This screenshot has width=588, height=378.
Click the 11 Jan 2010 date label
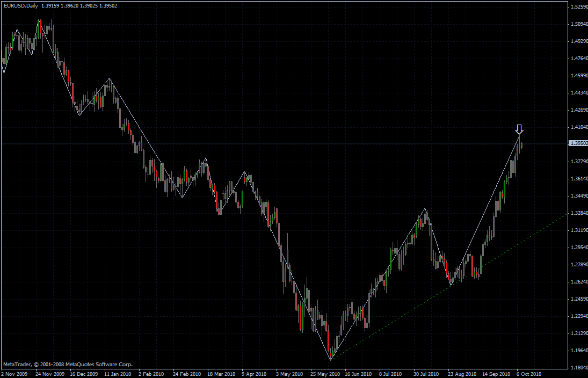118,374
